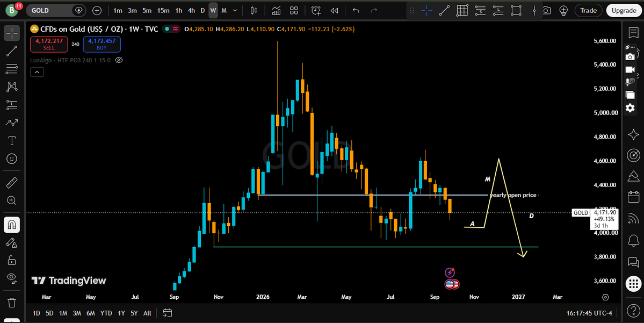The height and width of the screenshot is (323, 644).
Task: Switch to the 5m timeframe
Action: [147, 10]
